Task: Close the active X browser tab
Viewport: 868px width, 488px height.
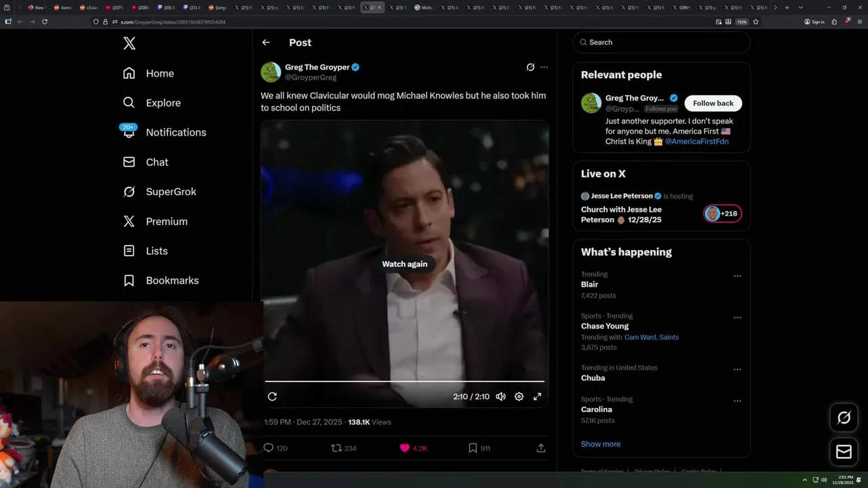Action: coord(379,7)
